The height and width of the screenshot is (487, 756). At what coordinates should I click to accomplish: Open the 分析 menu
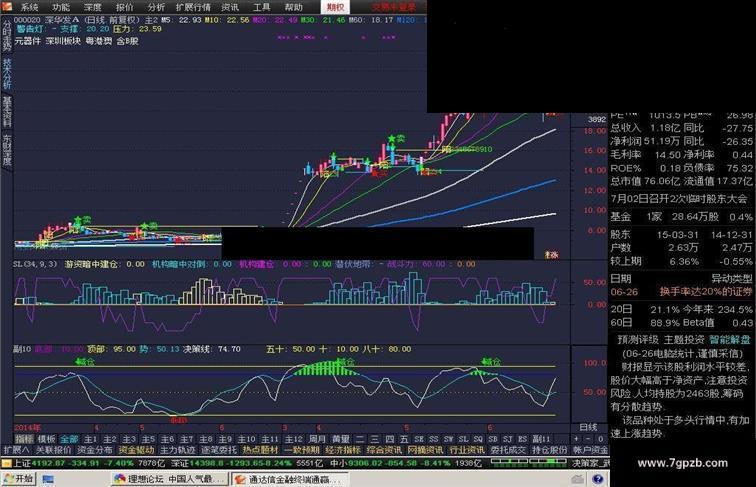tap(156, 7)
